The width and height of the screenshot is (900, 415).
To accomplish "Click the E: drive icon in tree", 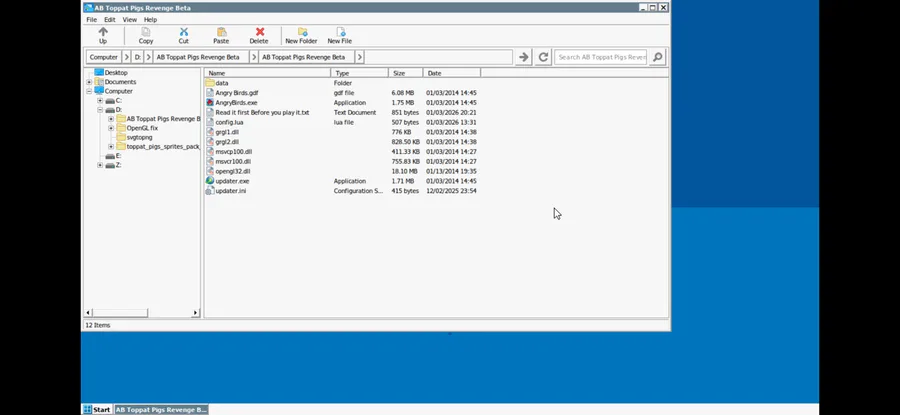I will coord(110,156).
